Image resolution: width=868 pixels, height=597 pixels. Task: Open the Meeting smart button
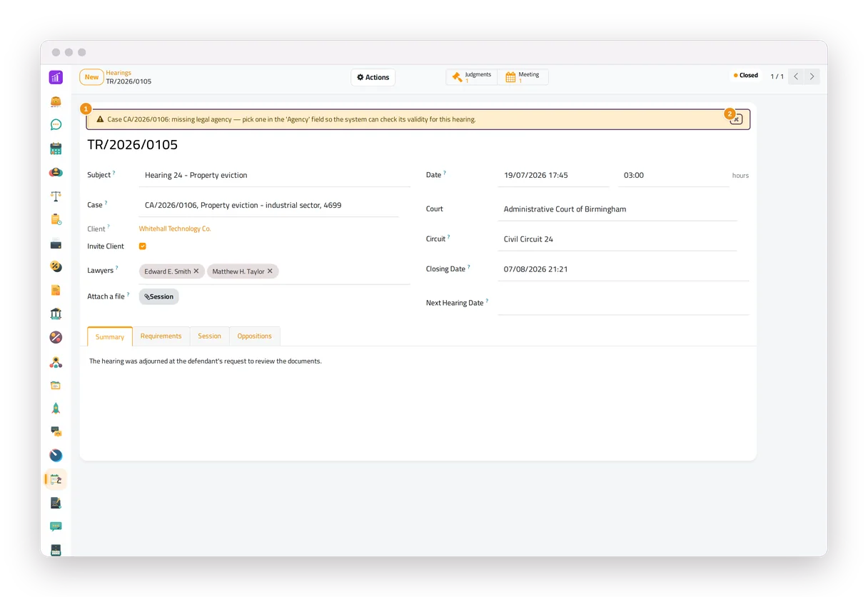(523, 77)
